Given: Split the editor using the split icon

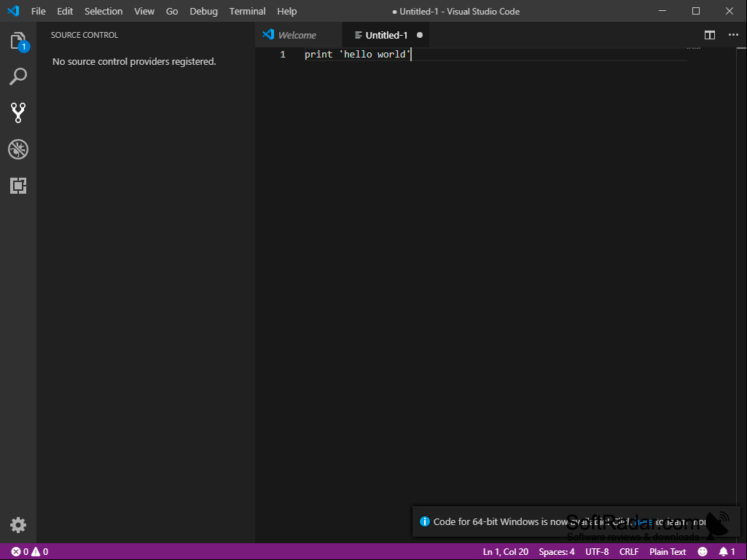Looking at the screenshot, I should (x=710, y=35).
